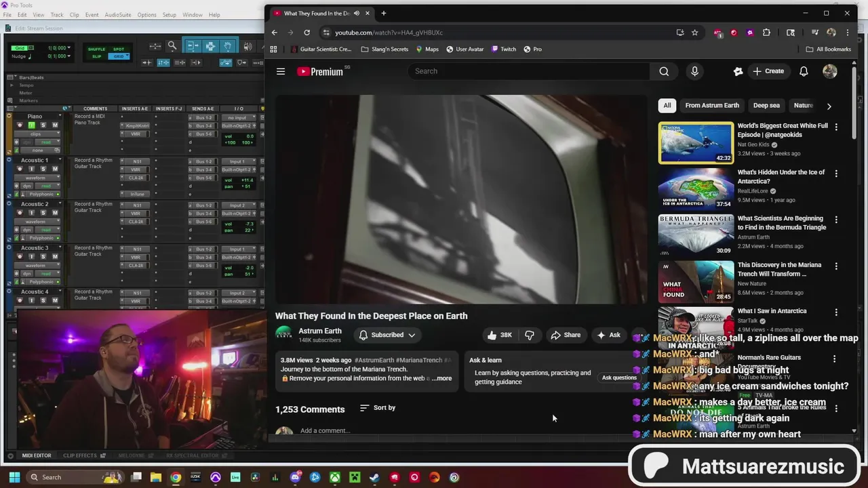Open Chrome extensions puzzle icon
This screenshot has width=868, height=488.
[x=766, y=33]
